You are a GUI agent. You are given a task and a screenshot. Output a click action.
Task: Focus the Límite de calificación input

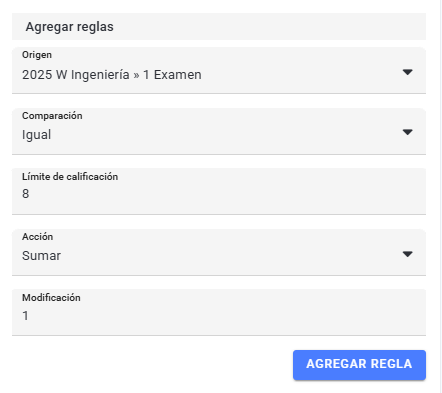click(x=219, y=192)
